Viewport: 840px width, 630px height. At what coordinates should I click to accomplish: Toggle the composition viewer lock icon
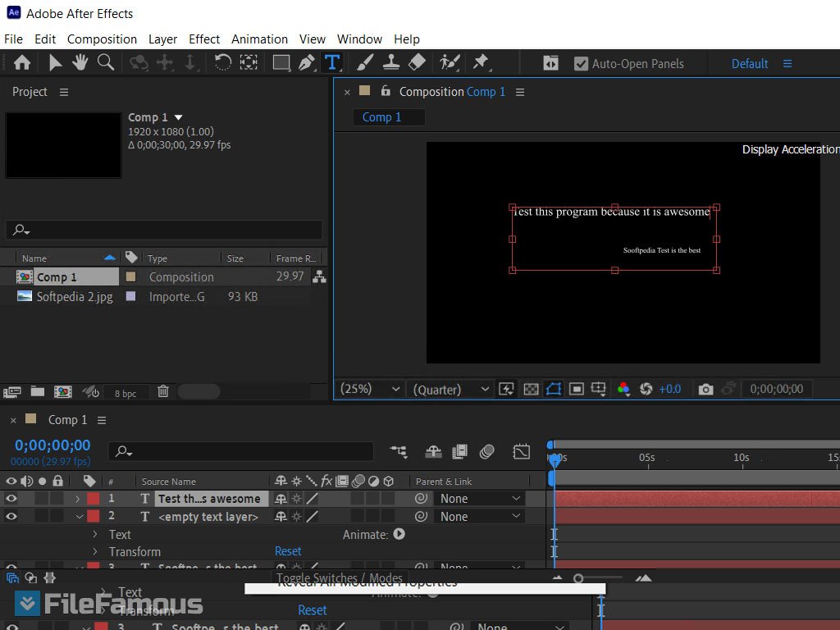click(x=386, y=90)
